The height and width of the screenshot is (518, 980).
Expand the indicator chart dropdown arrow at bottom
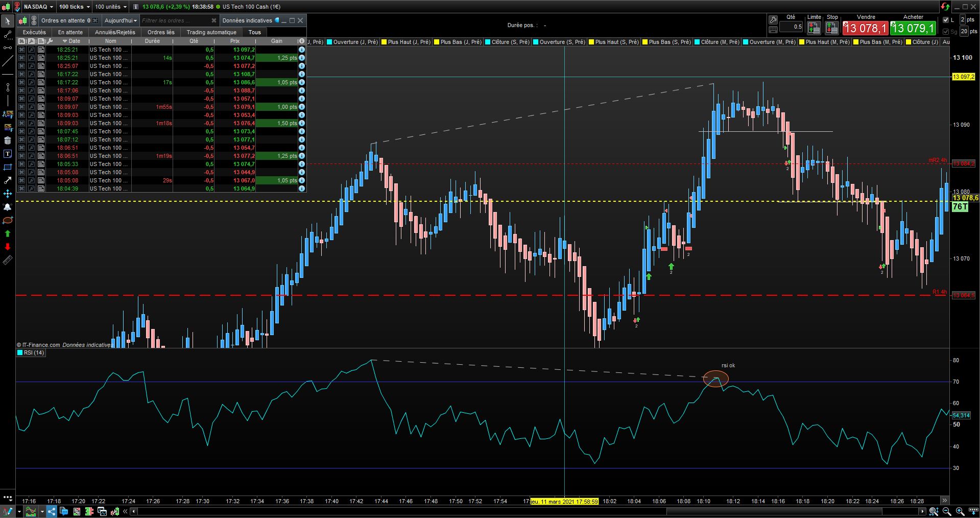click(x=42, y=511)
